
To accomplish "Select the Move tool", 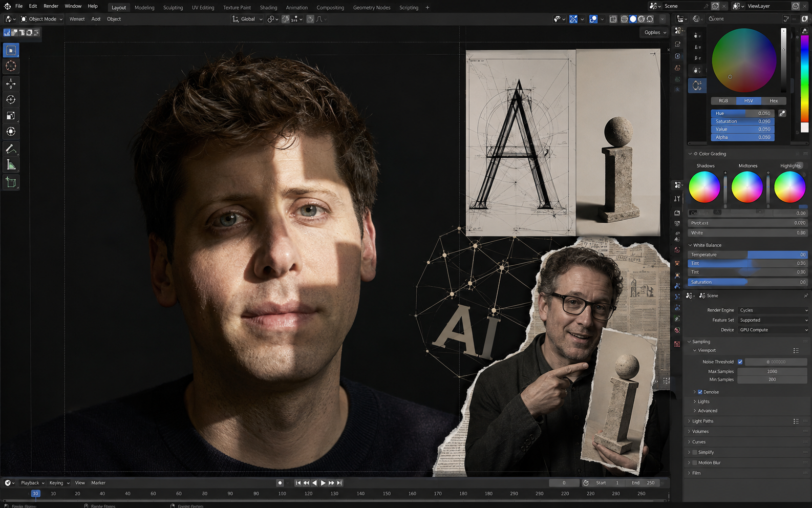I will pos(11,83).
